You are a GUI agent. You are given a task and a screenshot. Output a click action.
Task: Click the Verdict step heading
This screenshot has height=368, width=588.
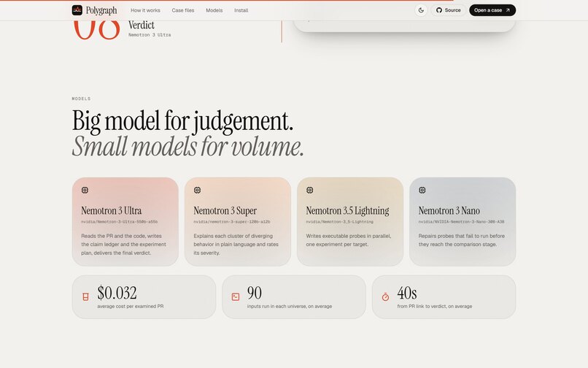tap(142, 25)
